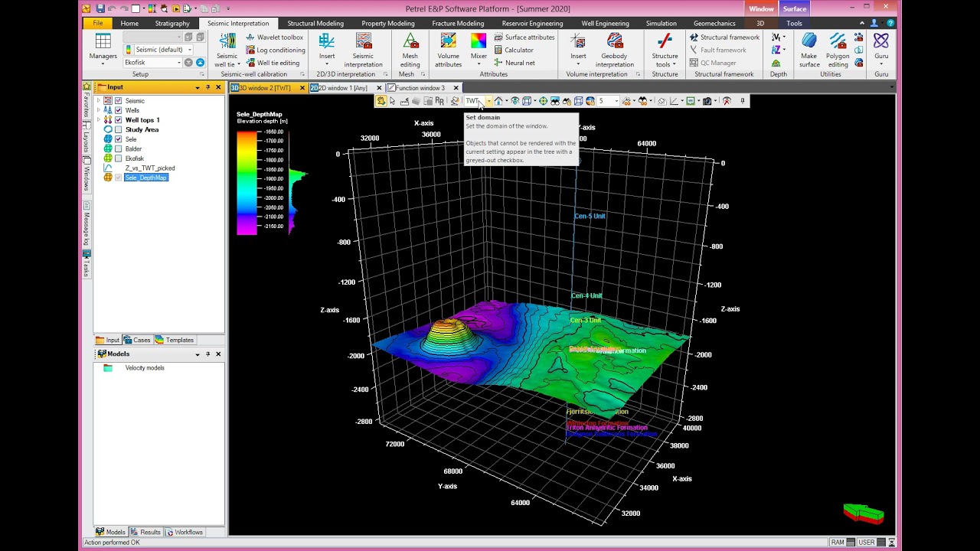This screenshot has height=551, width=980.
Task: Open the vertical exaggeration value dropdown
Action: click(616, 101)
